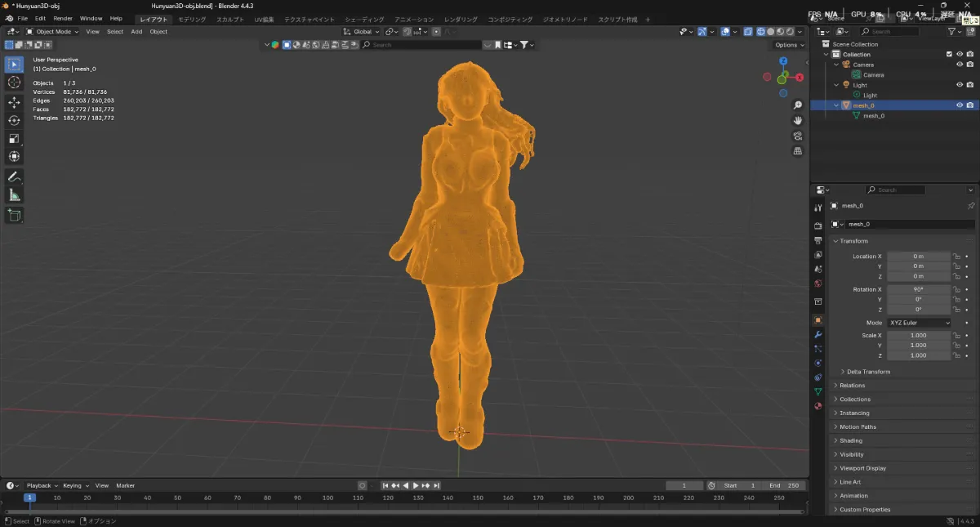The height and width of the screenshot is (527, 980).
Task: Open the Render properties camera tab
Action: (817, 224)
